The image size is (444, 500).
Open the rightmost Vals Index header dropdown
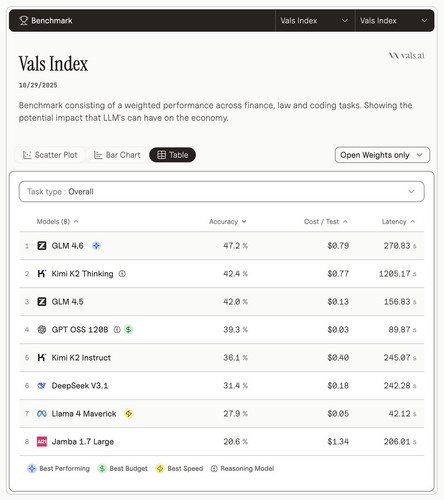tap(394, 21)
